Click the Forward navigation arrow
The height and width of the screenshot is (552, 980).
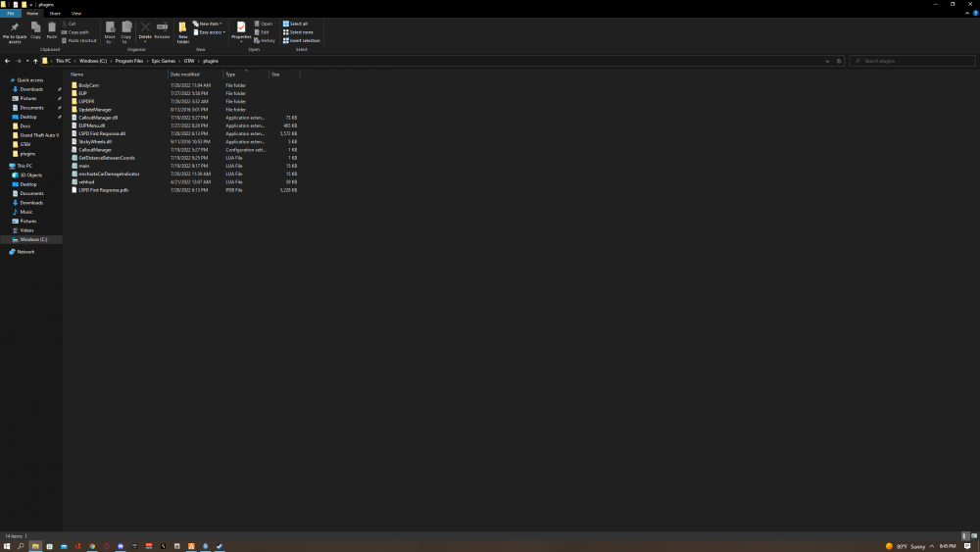[x=18, y=61]
